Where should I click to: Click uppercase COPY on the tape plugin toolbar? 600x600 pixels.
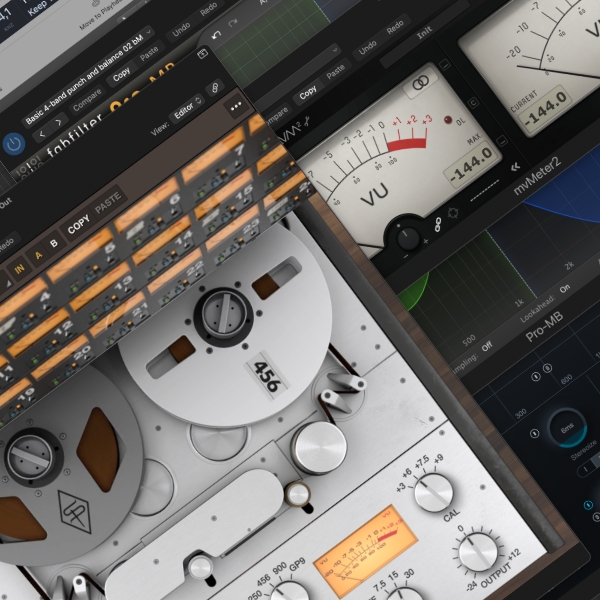click(78, 224)
